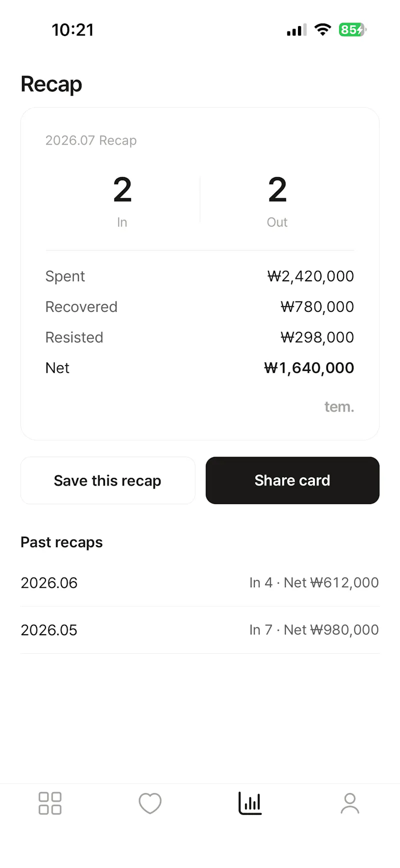
Task: Tap the status bar clock 10:21
Action: [x=73, y=30]
